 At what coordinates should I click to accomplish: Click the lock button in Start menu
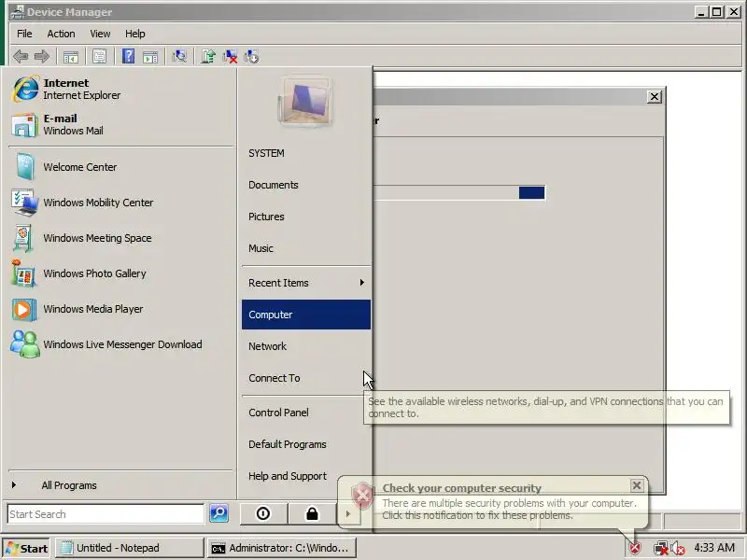pos(312,514)
